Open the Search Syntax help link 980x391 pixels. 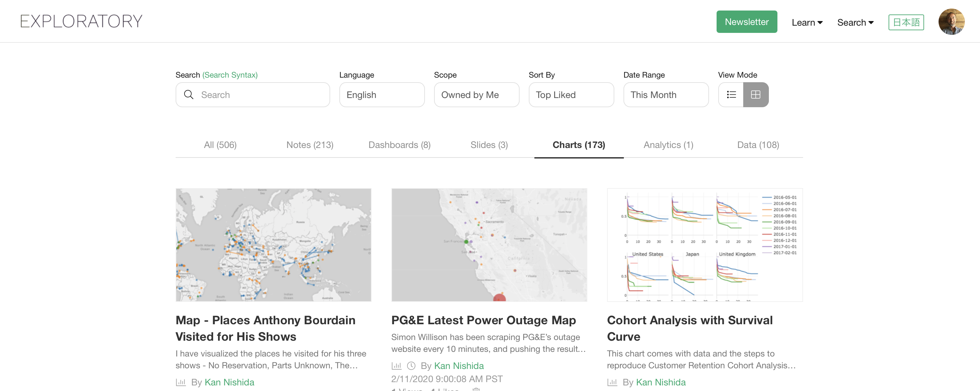coord(230,75)
